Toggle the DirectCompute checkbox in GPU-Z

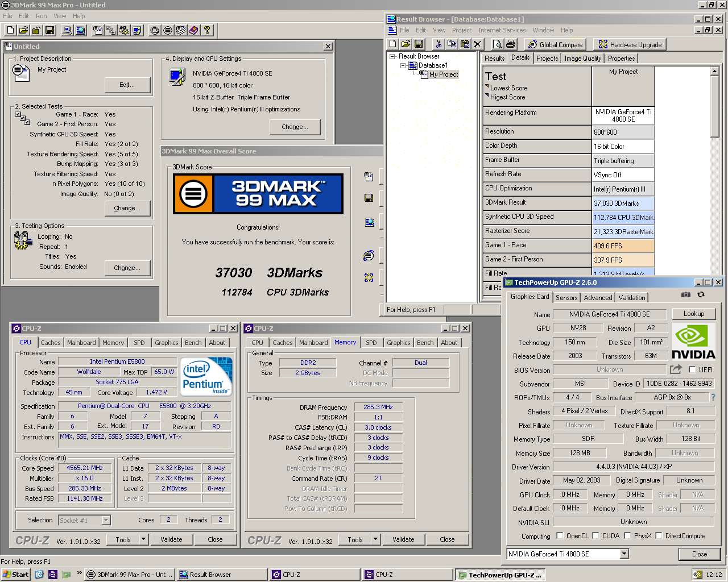[x=659, y=536]
